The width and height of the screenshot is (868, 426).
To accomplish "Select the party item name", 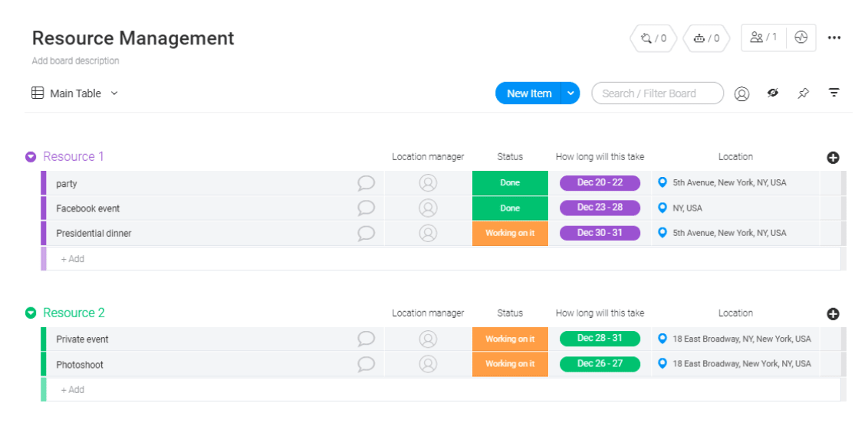I will point(67,184).
